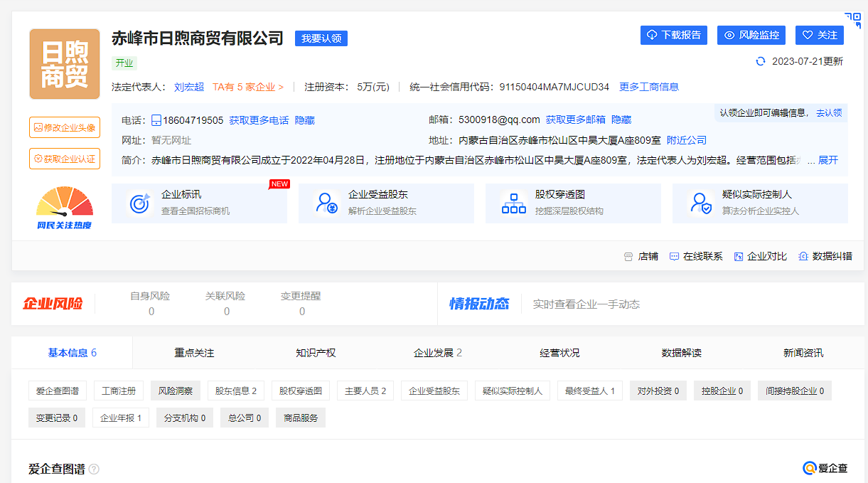Click the 数据纠错 correction icon link
The height and width of the screenshot is (483, 868).
click(825, 256)
